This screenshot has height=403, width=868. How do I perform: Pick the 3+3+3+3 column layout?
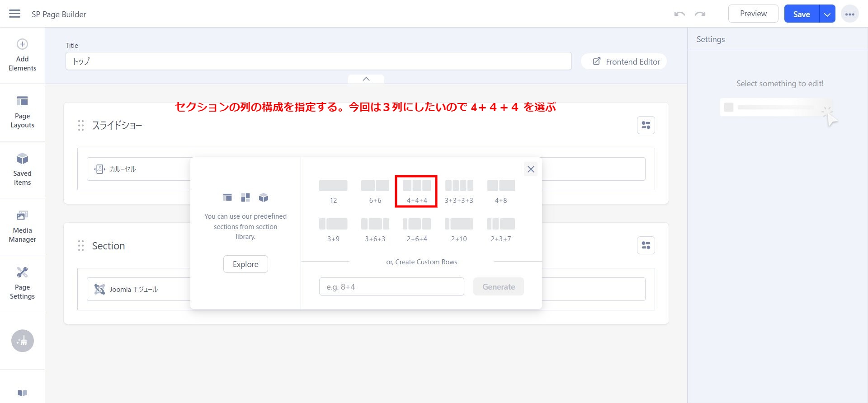tap(459, 191)
